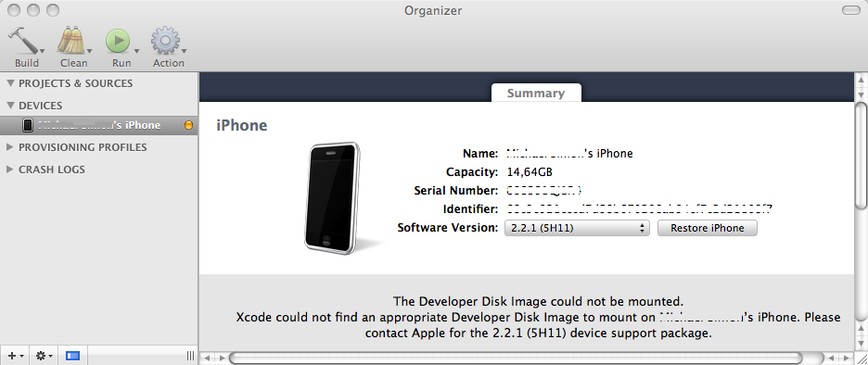Click the vertical scrollbar thumb

(862, 155)
